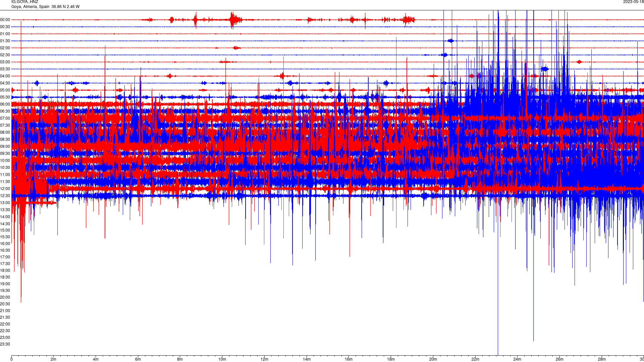Select the 07:00 trace time label
Image resolution: width=644 pixels, height=362 pixels.
(5, 118)
